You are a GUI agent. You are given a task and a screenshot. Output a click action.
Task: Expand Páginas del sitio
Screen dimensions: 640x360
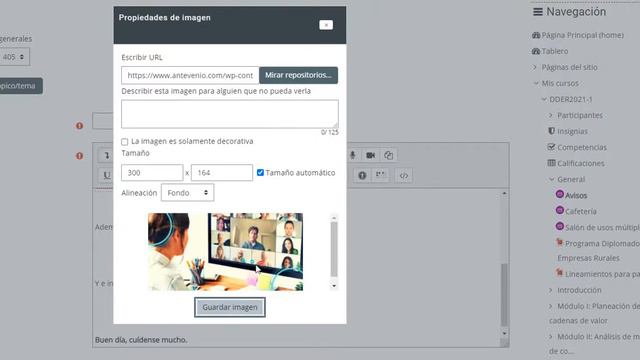click(x=535, y=67)
